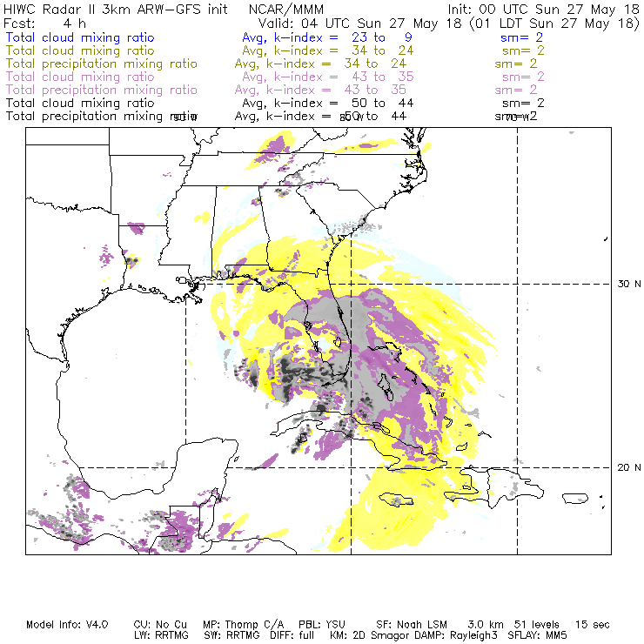The height and width of the screenshot is (644, 644).
Task: Click the 'SF: Noah LSM' setting text
Action: (412, 625)
